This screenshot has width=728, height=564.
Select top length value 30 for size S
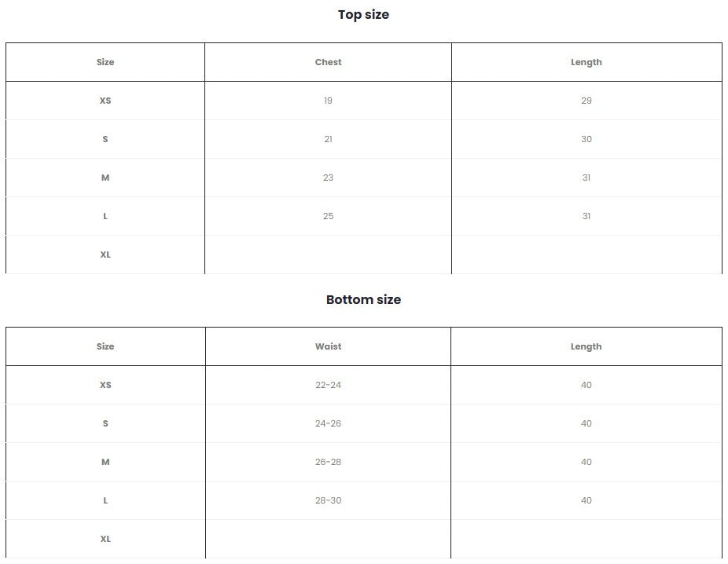(586, 139)
